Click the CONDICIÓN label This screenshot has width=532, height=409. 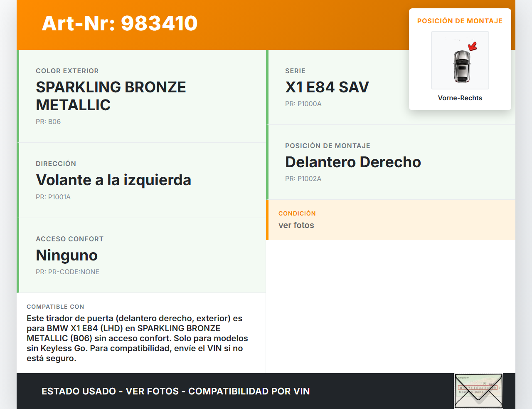(297, 213)
